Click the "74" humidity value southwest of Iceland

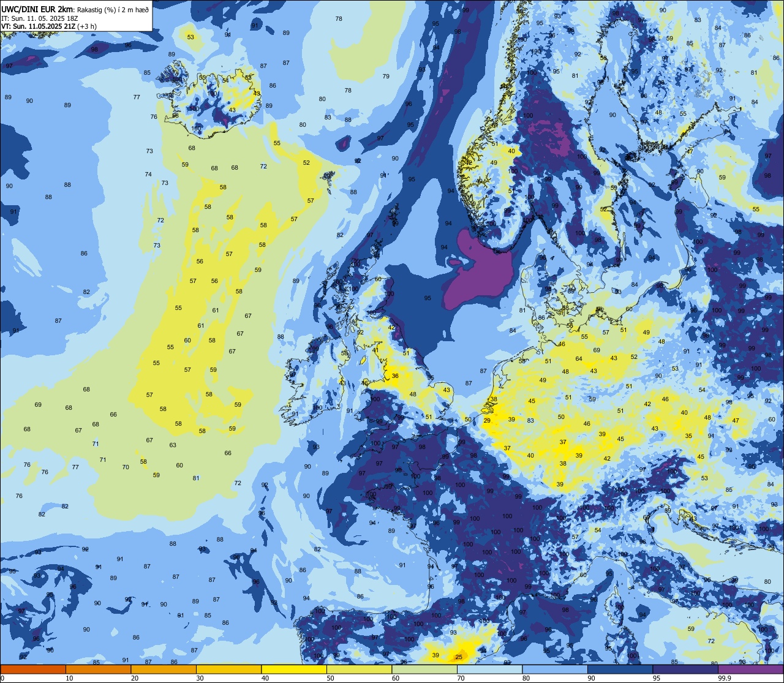[x=148, y=175]
